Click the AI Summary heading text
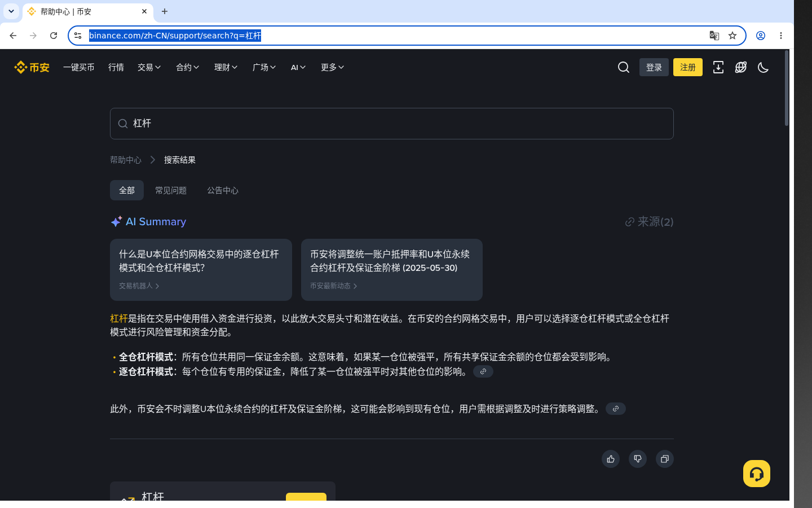812x508 pixels. 156,222
